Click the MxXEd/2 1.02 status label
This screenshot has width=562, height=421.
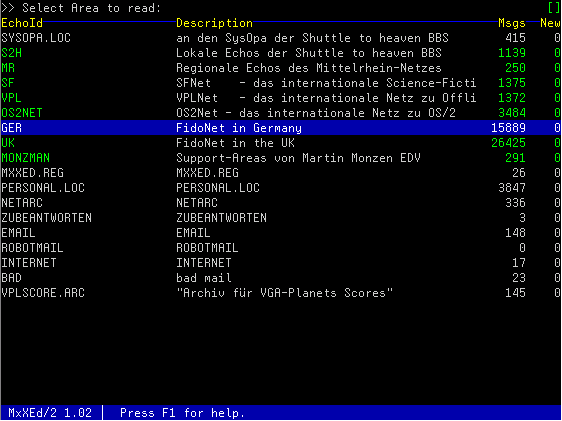click(x=50, y=413)
